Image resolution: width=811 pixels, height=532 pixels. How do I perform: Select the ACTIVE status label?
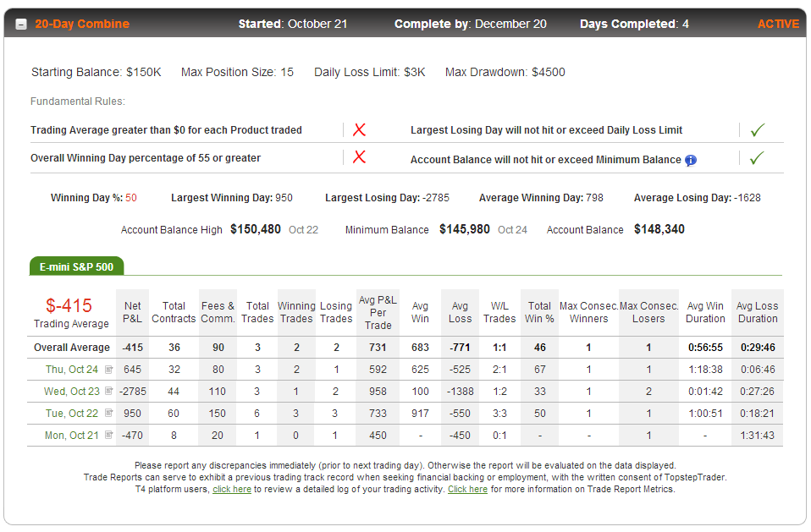coord(778,24)
